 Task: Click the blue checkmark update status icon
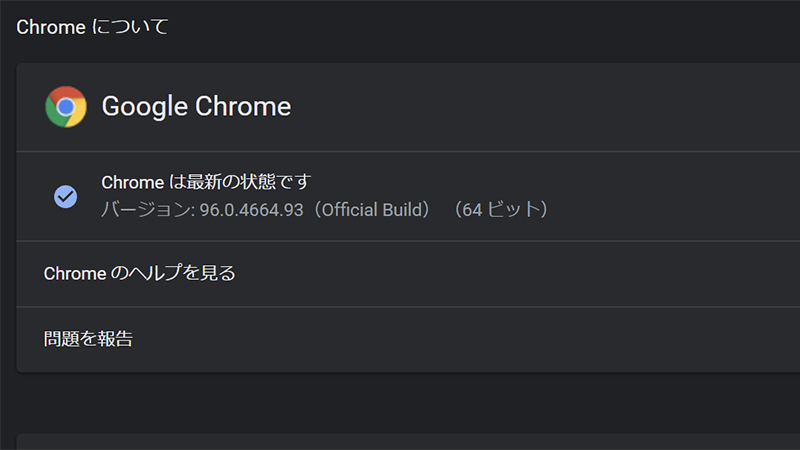tap(66, 196)
